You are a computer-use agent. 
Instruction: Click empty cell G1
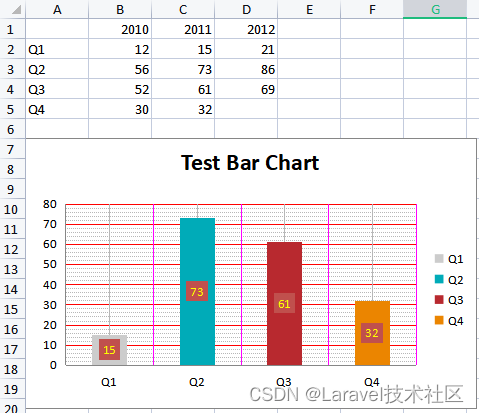point(435,29)
